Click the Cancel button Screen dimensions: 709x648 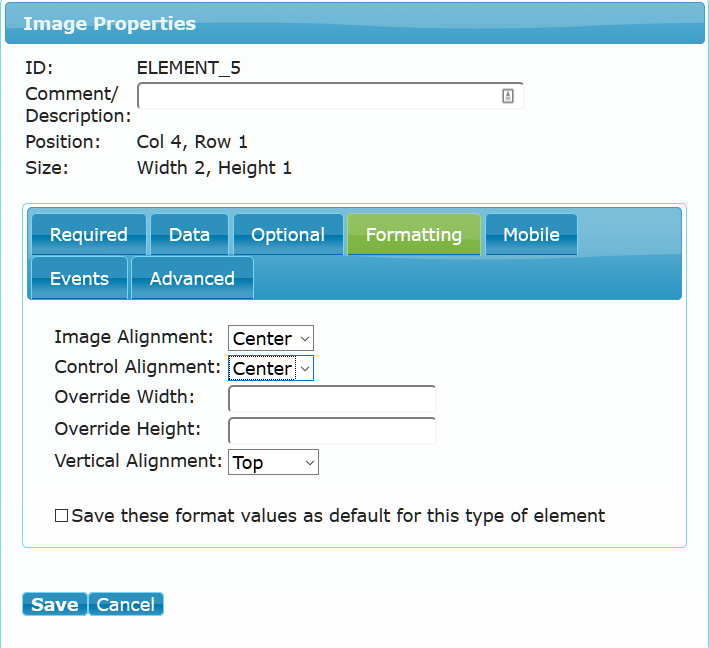[x=126, y=604]
